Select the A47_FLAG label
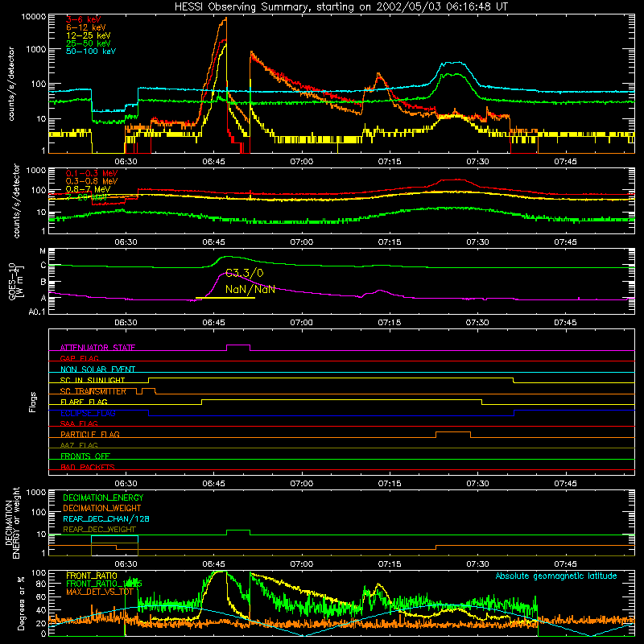 point(79,445)
